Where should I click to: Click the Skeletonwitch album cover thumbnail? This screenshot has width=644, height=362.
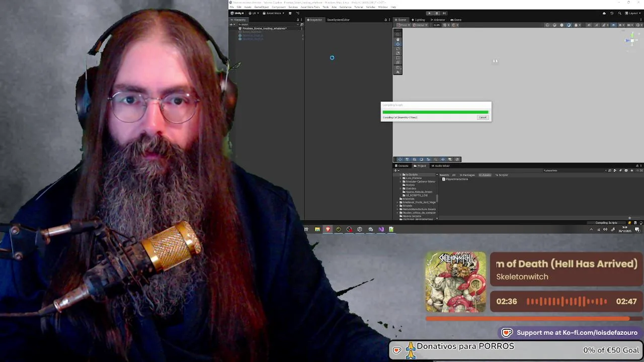click(x=456, y=282)
